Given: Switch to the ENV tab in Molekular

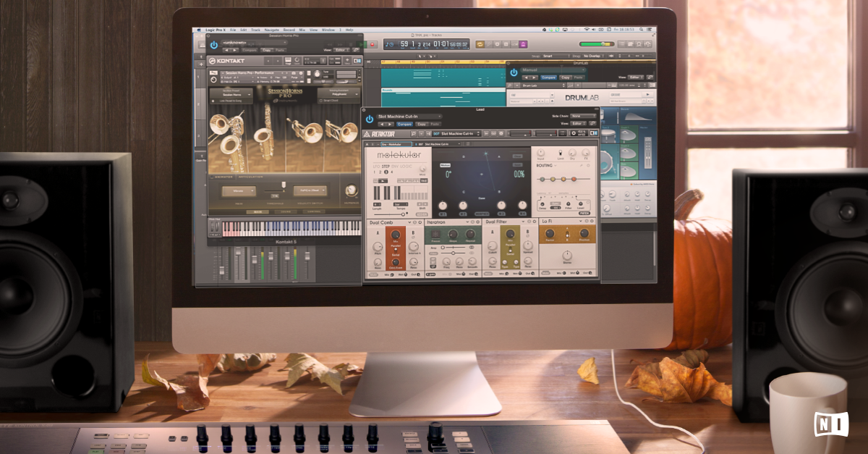Looking at the screenshot, I should pos(395,167).
